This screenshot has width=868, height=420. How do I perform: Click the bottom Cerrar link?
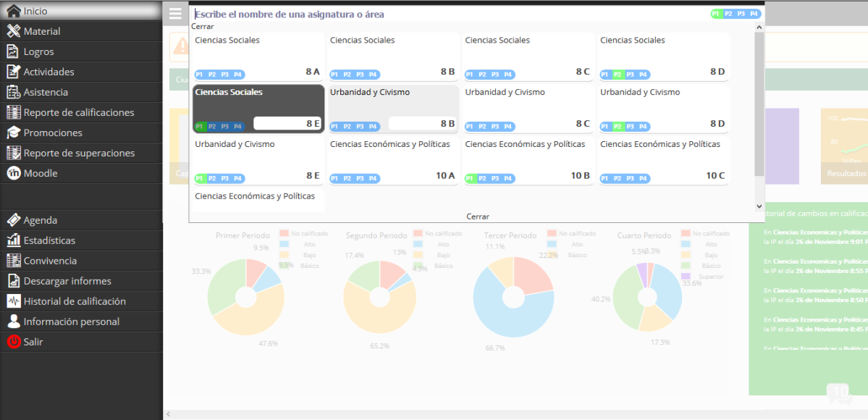477,217
